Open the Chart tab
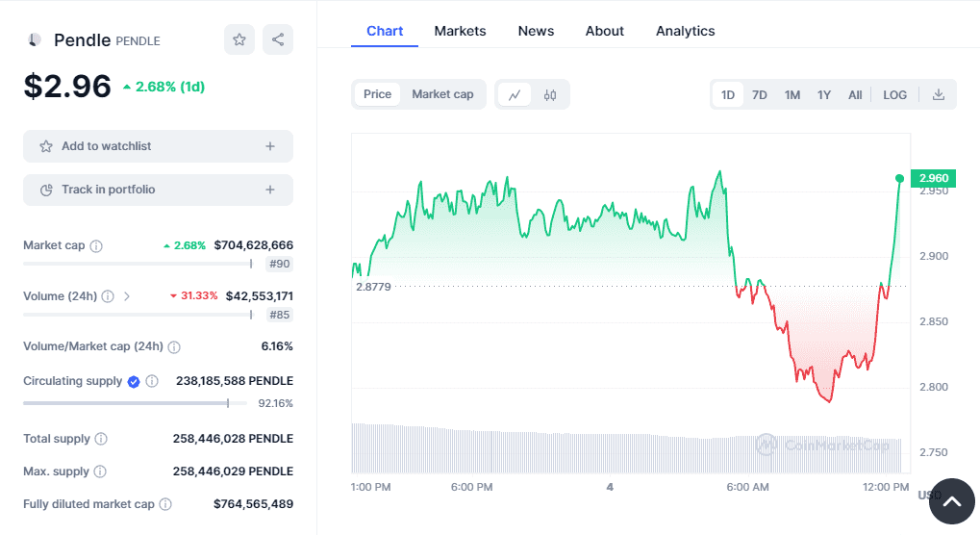The width and height of the screenshot is (980, 535). (x=385, y=31)
